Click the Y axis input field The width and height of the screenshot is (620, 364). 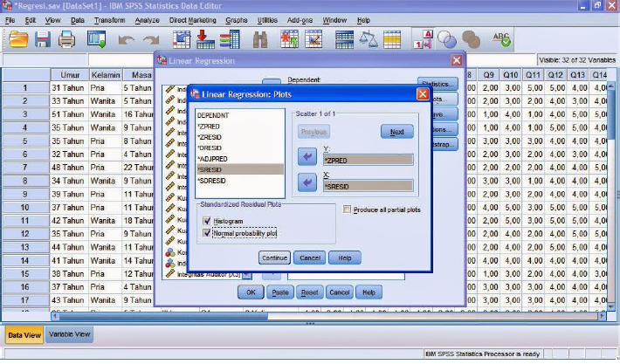click(x=368, y=161)
